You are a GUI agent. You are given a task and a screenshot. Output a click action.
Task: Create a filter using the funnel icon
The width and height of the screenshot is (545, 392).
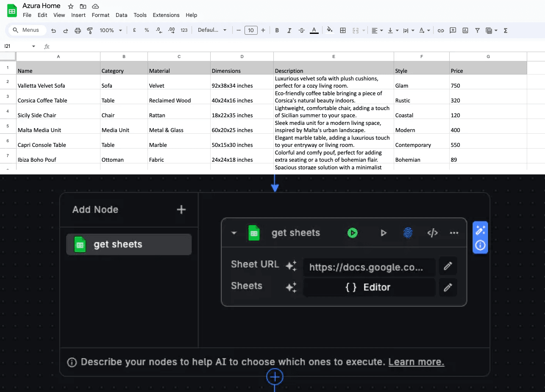pos(477,30)
